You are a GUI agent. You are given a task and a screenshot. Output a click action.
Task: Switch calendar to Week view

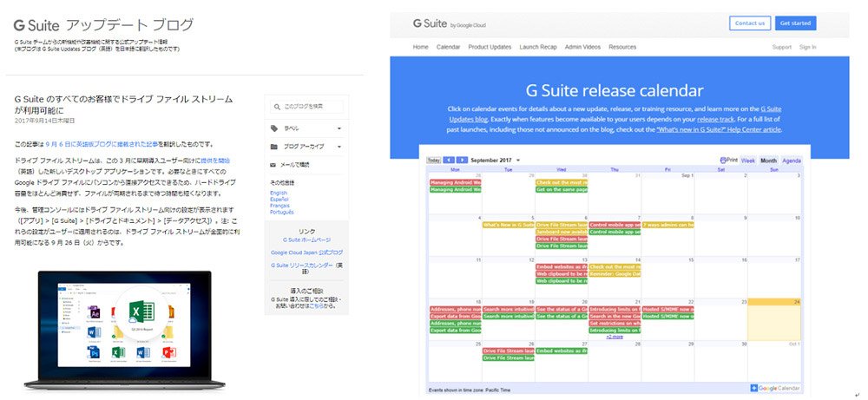click(x=748, y=161)
